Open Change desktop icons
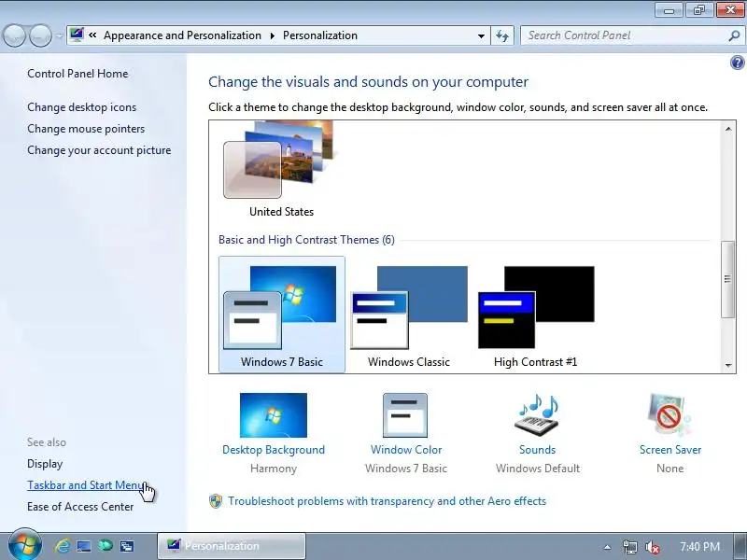The image size is (747, 560). pyautogui.click(x=81, y=107)
